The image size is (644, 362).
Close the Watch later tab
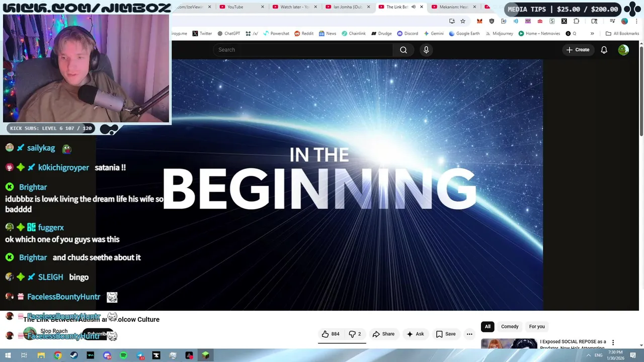[x=315, y=7]
